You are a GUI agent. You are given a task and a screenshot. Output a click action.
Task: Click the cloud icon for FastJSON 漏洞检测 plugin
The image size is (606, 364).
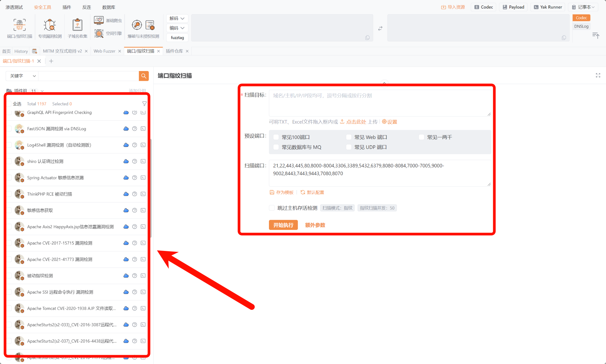tap(126, 129)
